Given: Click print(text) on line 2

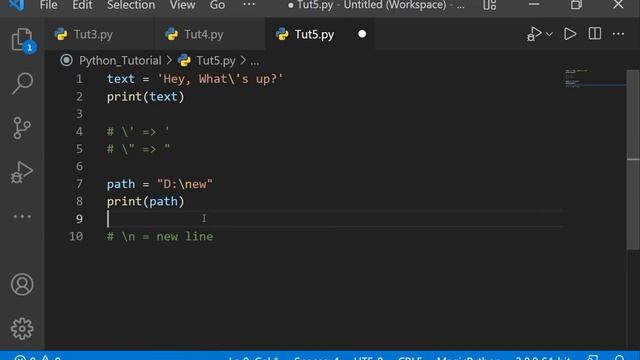Looking at the screenshot, I should pyautogui.click(x=145, y=97).
